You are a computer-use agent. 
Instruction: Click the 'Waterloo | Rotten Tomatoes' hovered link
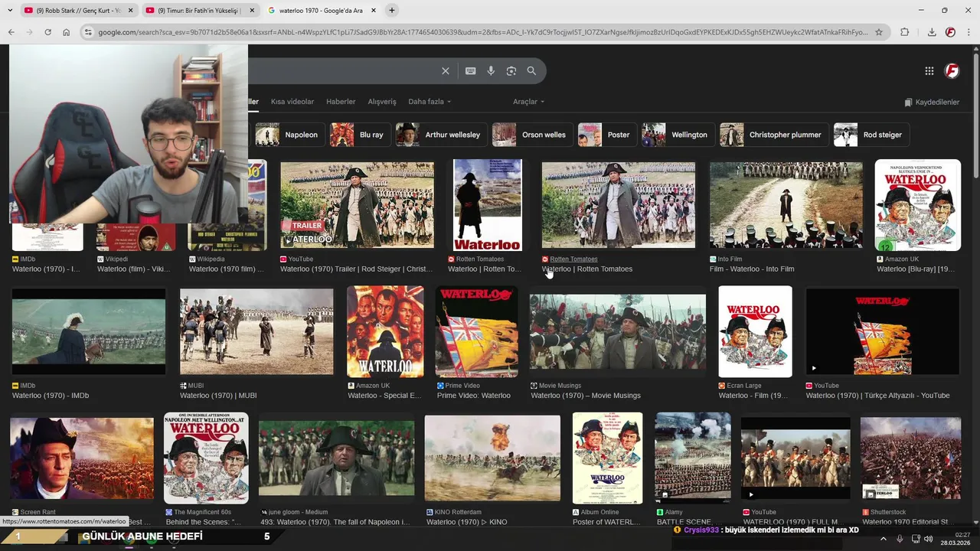click(587, 269)
